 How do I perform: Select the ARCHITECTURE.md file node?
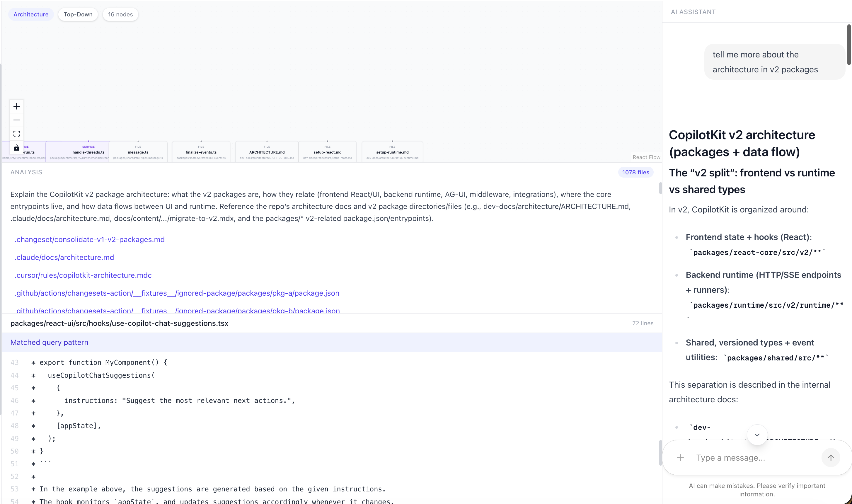coord(267,152)
